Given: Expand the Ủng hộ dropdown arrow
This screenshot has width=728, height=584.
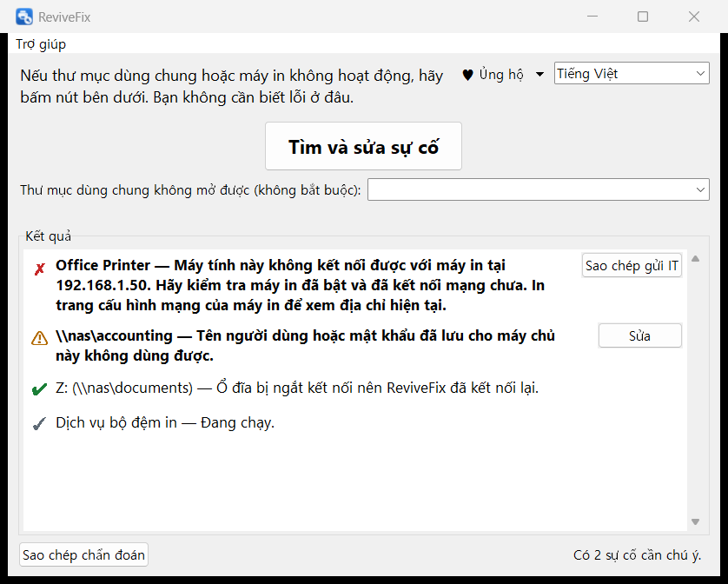Looking at the screenshot, I should [539, 75].
